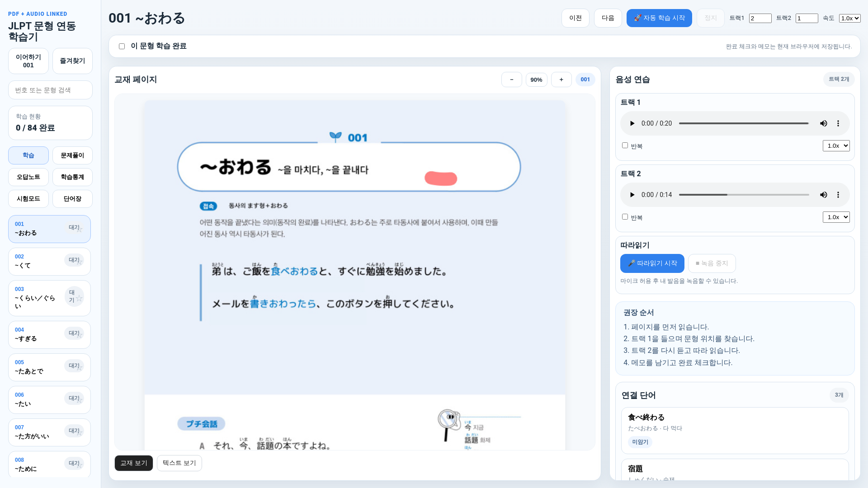Open pattern 003 ~くらい／ぐらい in list
Screen dimensions: 868x488
click(x=49, y=298)
